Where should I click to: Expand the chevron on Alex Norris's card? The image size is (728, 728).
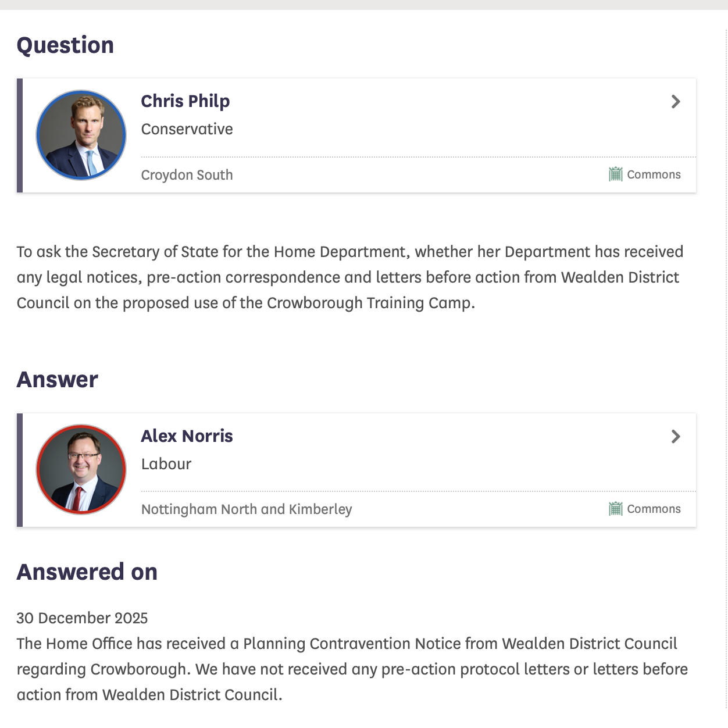[x=676, y=437]
